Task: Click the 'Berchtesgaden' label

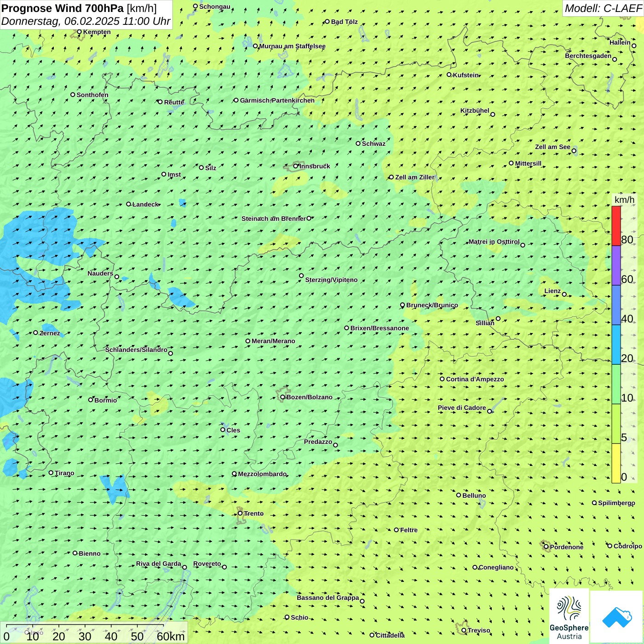Action: coord(588,56)
